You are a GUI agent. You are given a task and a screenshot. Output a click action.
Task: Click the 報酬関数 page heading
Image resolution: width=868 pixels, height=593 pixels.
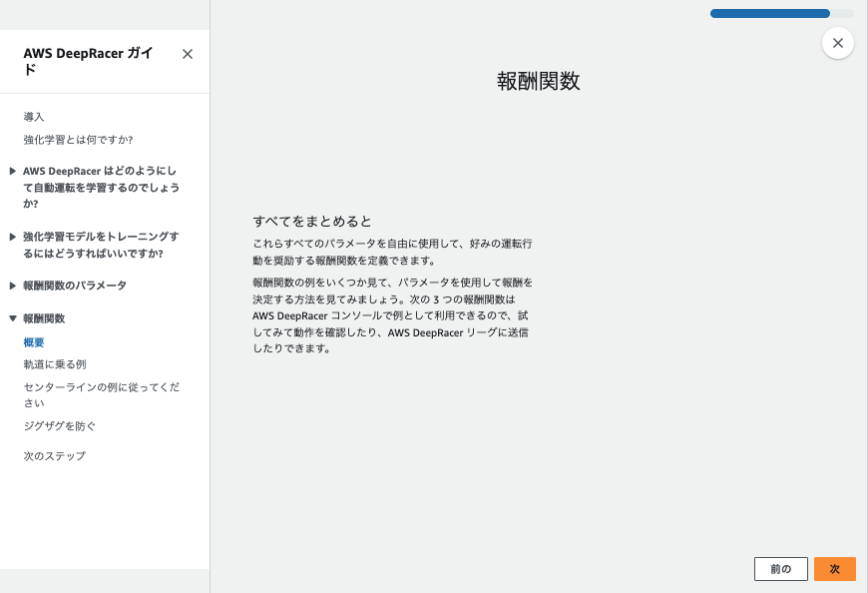[x=538, y=81]
